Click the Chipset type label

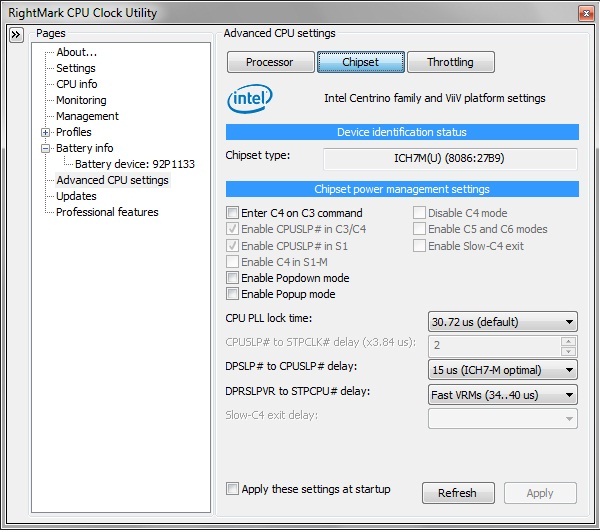pos(258,155)
